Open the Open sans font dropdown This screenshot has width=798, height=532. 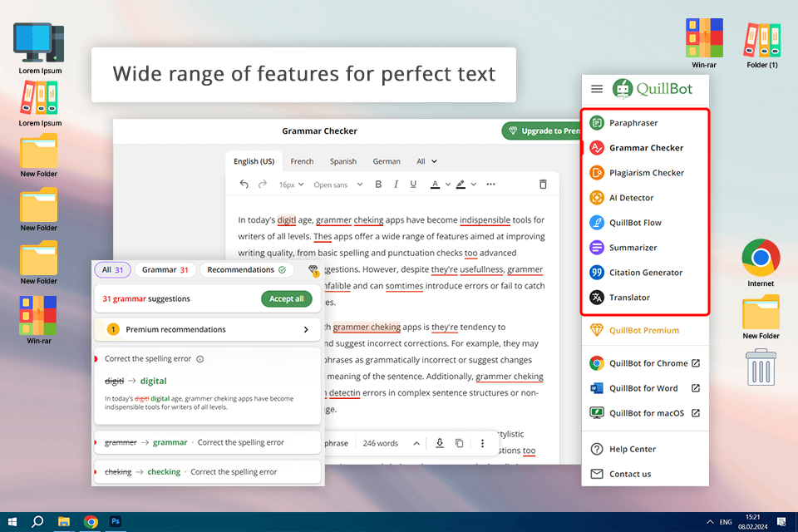[x=338, y=185]
